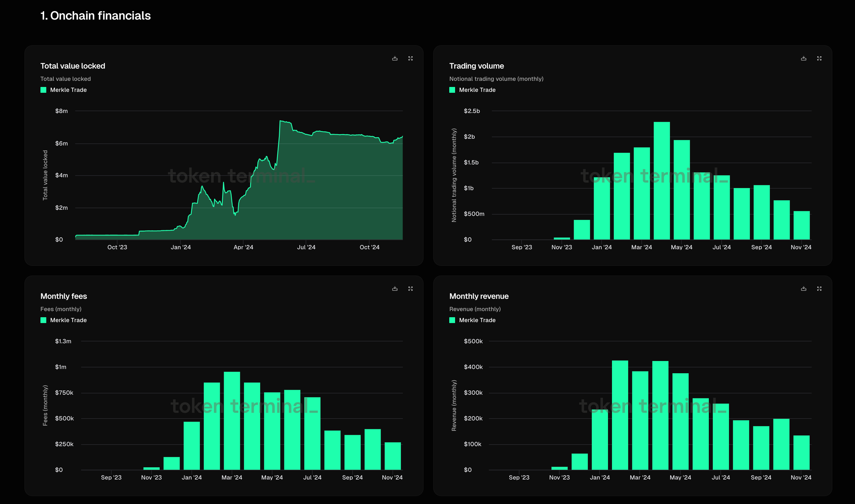Download the Total value locked chart
Viewport: 855px width, 504px height.
[x=394, y=58]
